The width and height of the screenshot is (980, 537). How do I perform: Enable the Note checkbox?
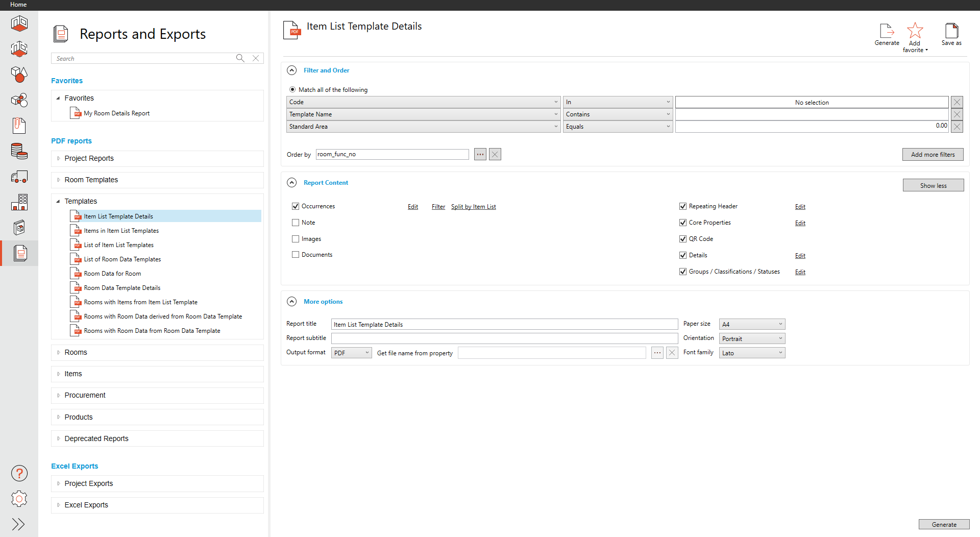pos(296,223)
